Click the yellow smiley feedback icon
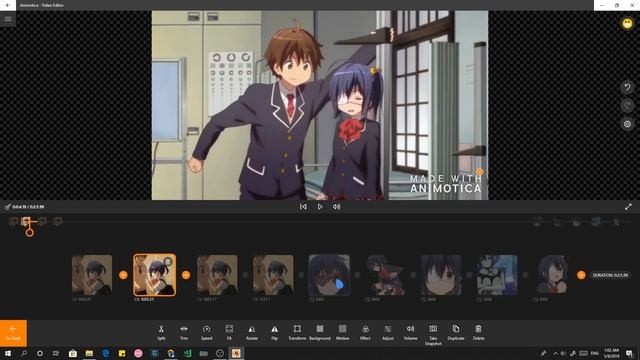Image resolution: width=640 pixels, height=360 pixels. (627, 23)
